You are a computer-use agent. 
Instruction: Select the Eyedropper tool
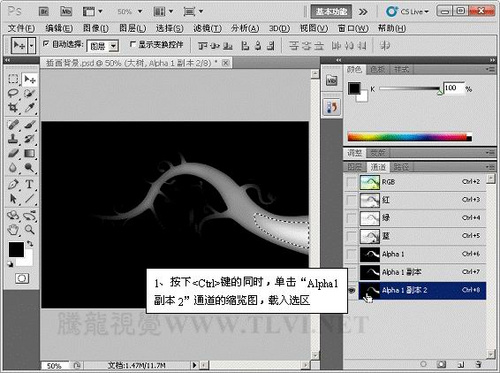tap(30, 107)
